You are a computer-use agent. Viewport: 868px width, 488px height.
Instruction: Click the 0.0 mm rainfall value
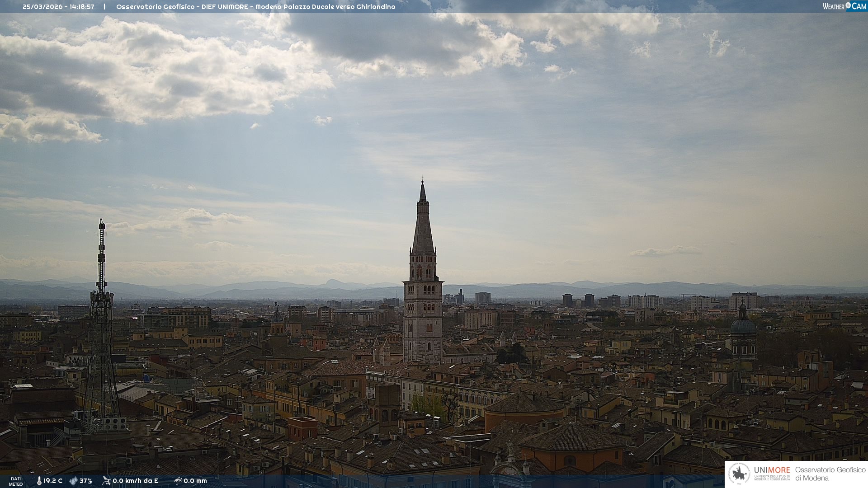click(195, 481)
